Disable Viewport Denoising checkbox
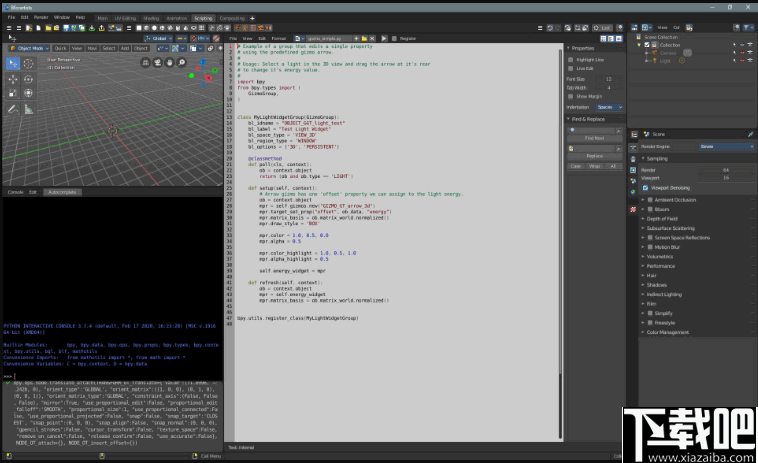This screenshot has width=758, height=463. [646, 187]
